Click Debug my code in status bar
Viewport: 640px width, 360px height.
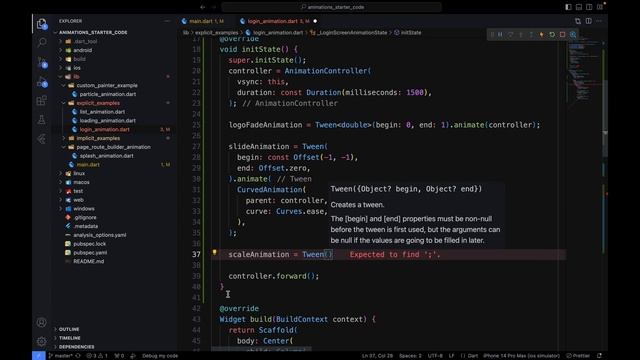click(160, 356)
